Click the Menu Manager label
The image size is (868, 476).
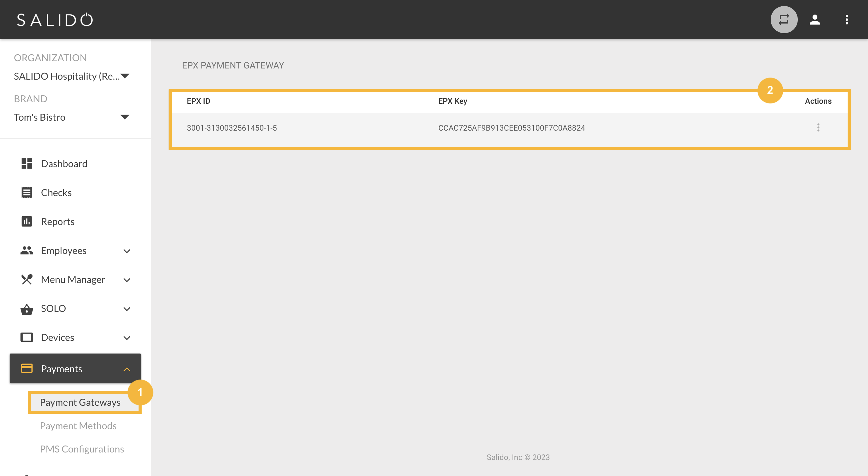click(x=73, y=280)
